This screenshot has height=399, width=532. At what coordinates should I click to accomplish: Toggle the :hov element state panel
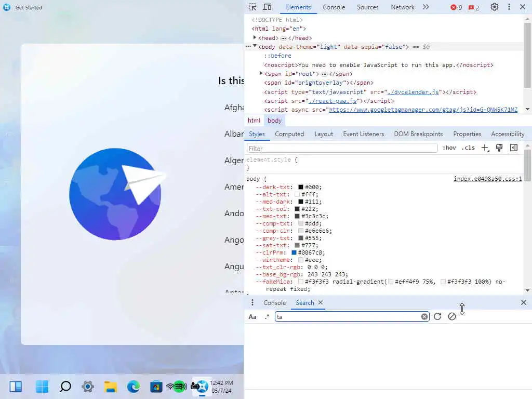tap(449, 148)
